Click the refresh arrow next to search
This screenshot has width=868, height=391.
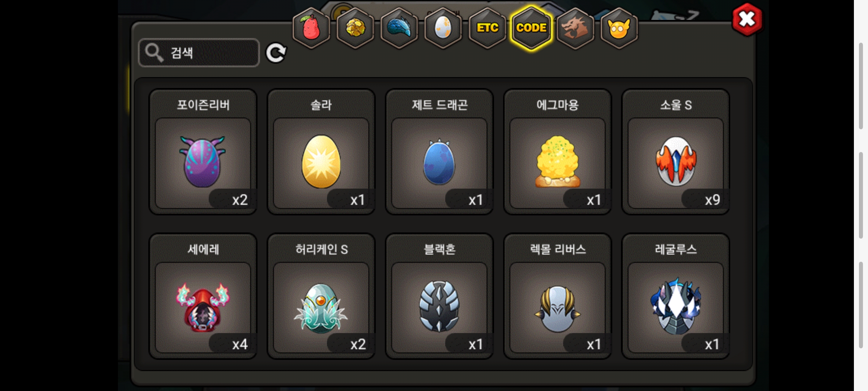coord(276,53)
